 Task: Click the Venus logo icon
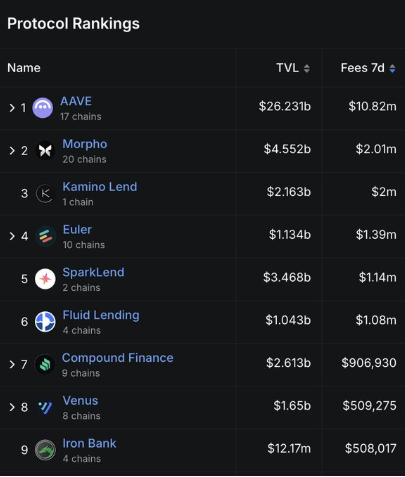[45, 407]
